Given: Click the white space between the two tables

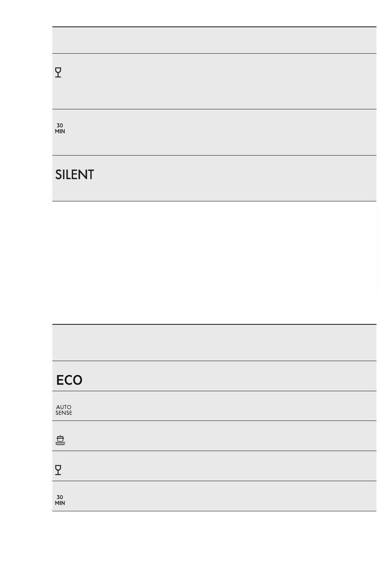Looking at the screenshot, I should [x=214, y=262].
